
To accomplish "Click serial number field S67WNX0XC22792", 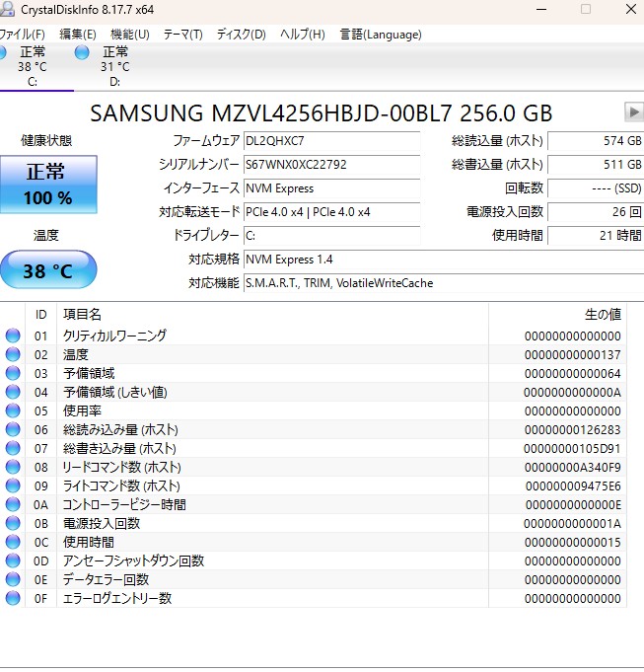I will point(331,165).
